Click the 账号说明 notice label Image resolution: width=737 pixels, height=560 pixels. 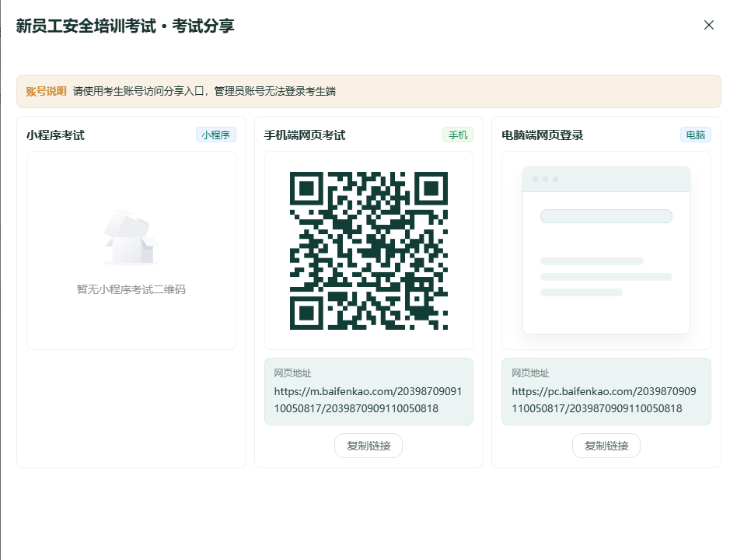[46, 91]
